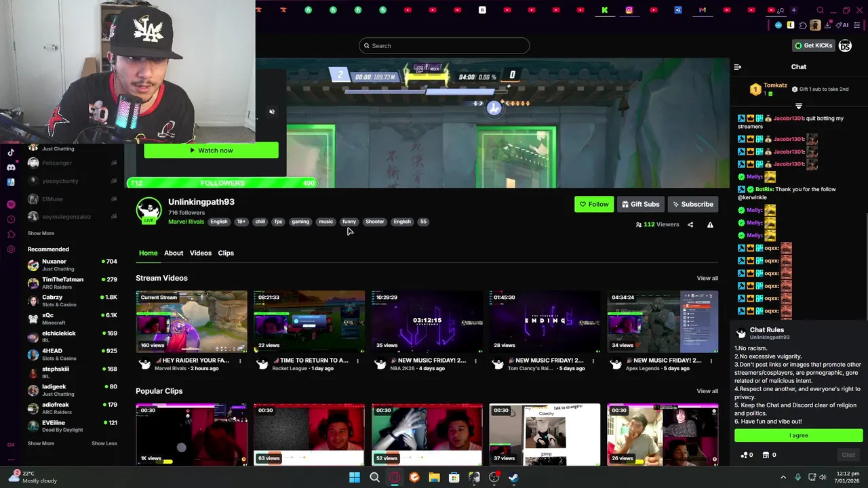The height and width of the screenshot is (488, 868).
Task: Report channel using warning triangle icon
Action: 710,224
